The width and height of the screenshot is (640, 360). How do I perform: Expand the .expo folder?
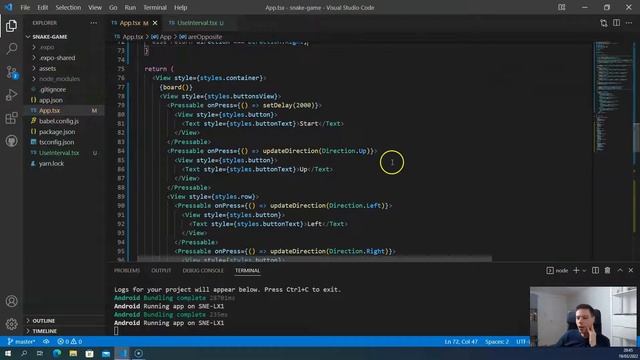click(x=47, y=47)
